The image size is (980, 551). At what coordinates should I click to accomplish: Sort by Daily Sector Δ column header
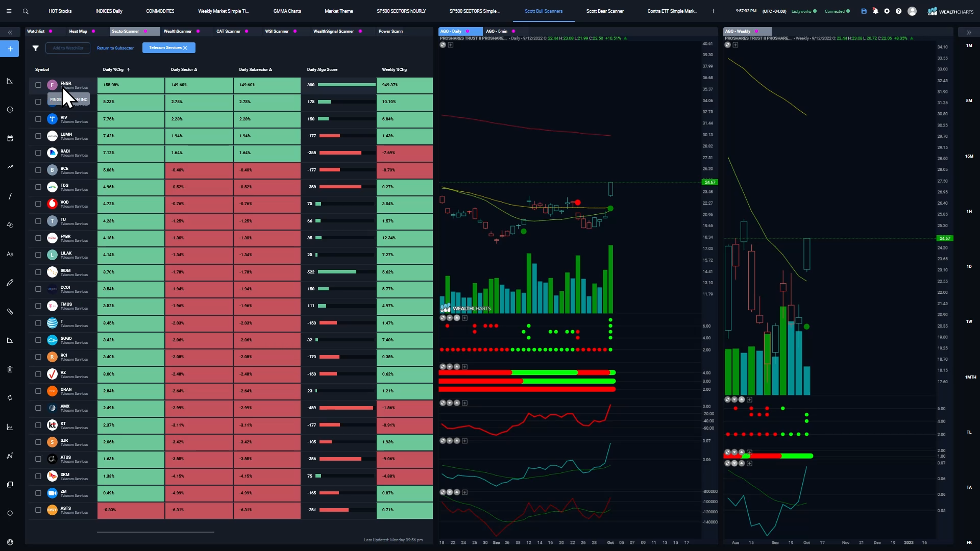[184, 69]
